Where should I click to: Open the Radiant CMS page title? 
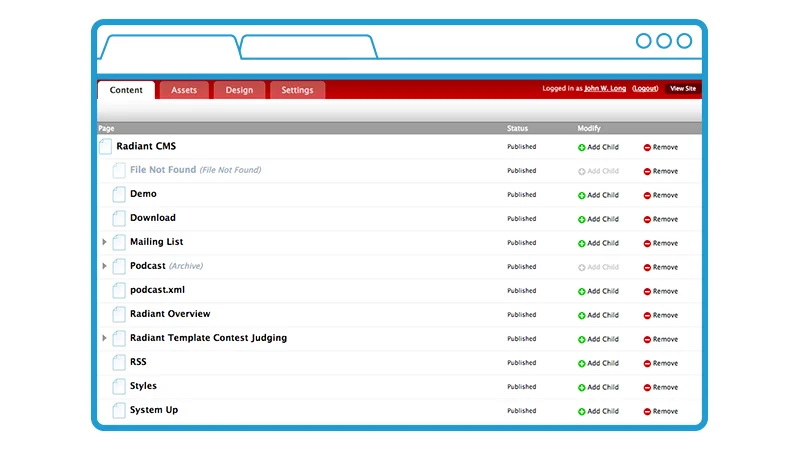pyautogui.click(x=146, y=146)
